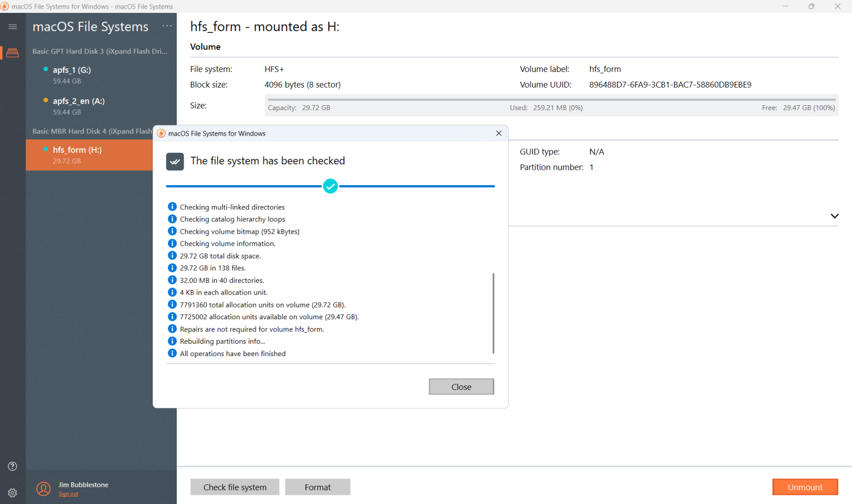This screenshot has height=504, width=852.
Task: Click the 'macOS File Systems' sidebar title
Action: pos(91,27)
